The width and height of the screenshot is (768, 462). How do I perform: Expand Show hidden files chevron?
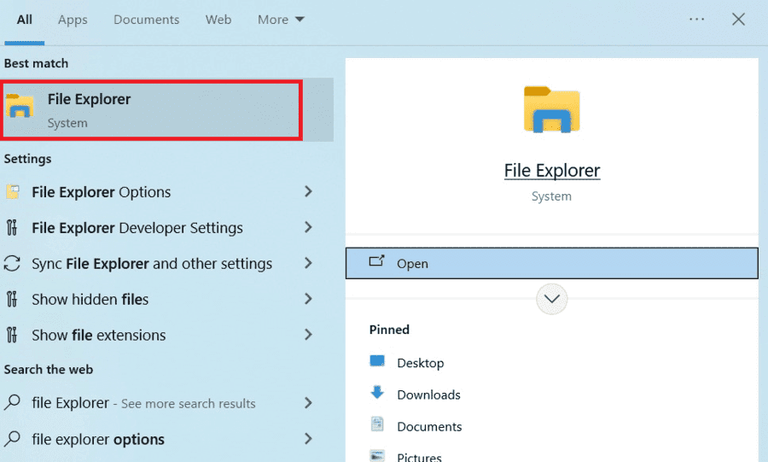[308, 298]
